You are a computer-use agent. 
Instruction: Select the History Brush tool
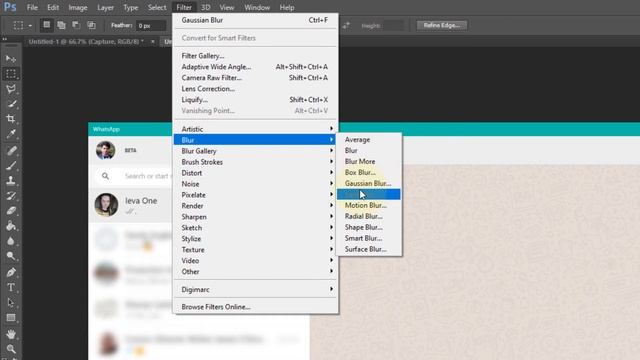(11, 196)
